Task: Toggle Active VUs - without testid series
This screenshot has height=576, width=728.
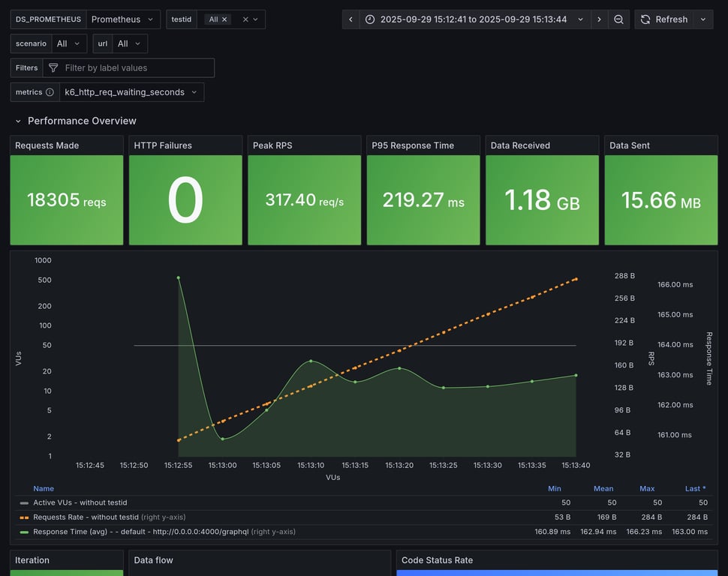Action: (80, 502)
